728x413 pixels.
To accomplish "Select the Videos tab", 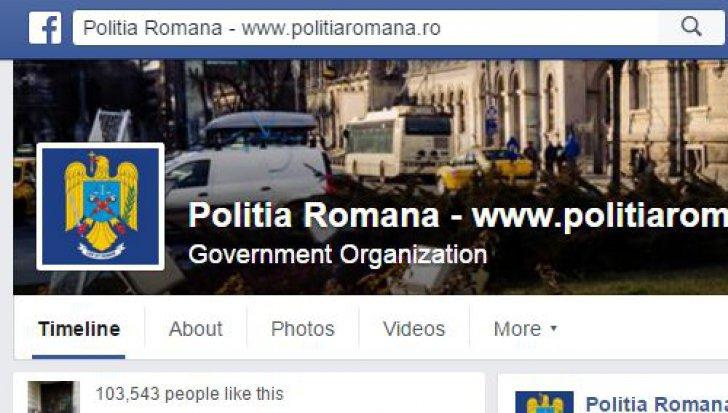I will click(x=414, y=329).
